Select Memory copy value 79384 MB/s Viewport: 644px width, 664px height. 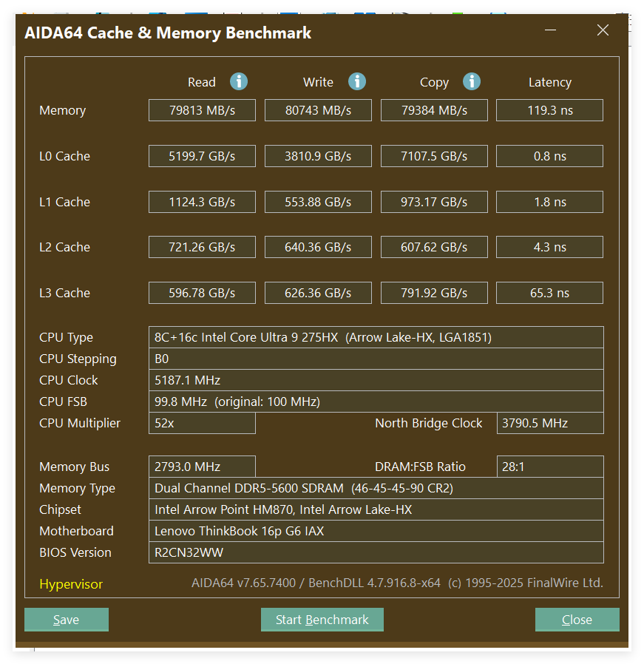[x=434, y=110]
